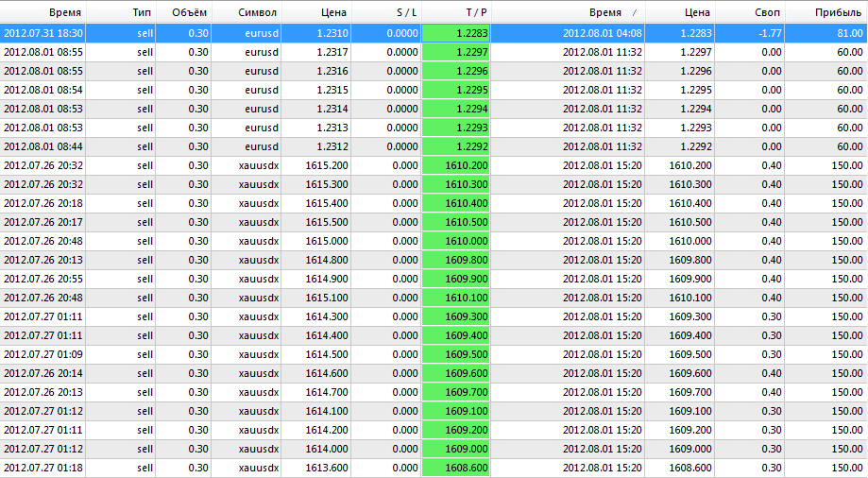868x478 pixels.
Task: Click the green T/P cell 1610.300
Action: [x=456, y=184]
